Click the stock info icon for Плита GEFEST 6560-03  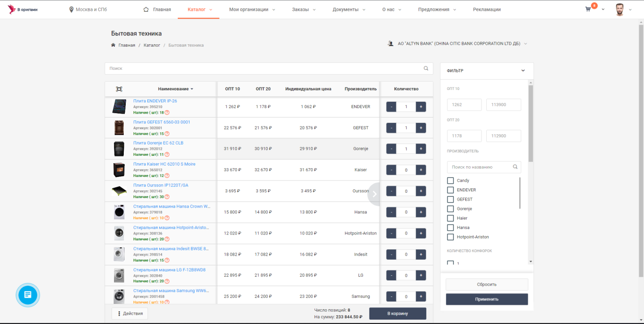click(x=167, y=134)
